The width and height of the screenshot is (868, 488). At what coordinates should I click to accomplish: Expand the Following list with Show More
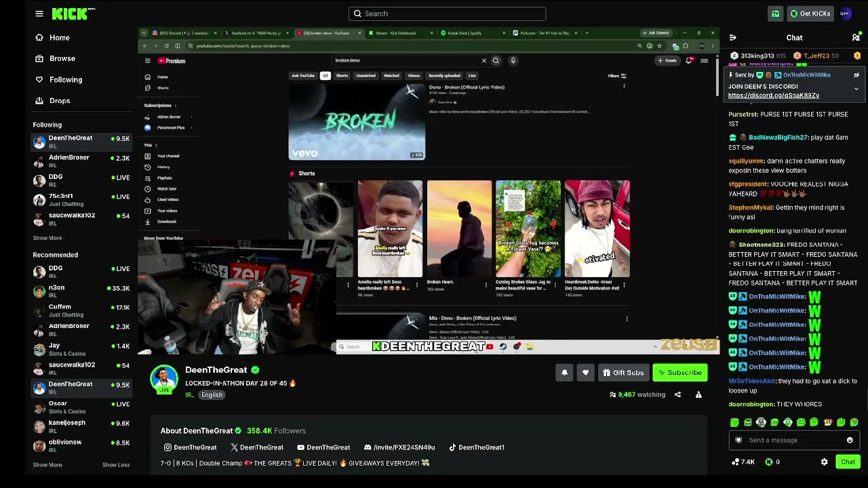[47, 238]
